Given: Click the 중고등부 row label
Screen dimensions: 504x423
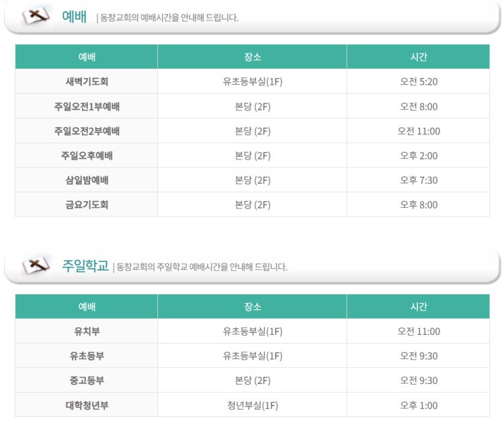Looking at the screenshot, I should (87, 381).
